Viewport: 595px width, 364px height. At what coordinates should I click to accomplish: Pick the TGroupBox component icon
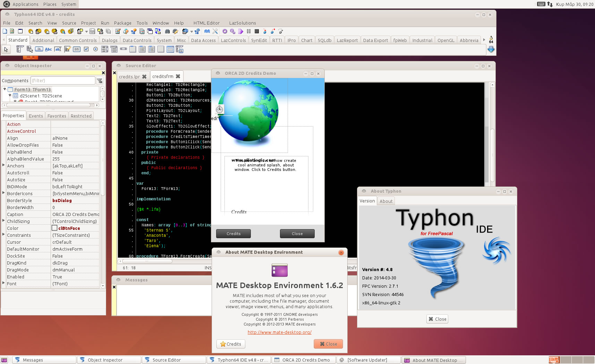[133, 49]
